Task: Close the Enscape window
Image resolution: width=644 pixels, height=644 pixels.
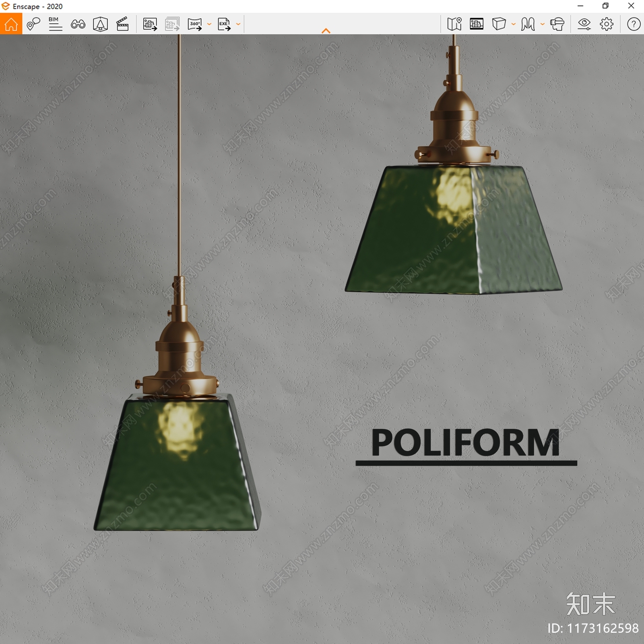Action: pos(631,6)
